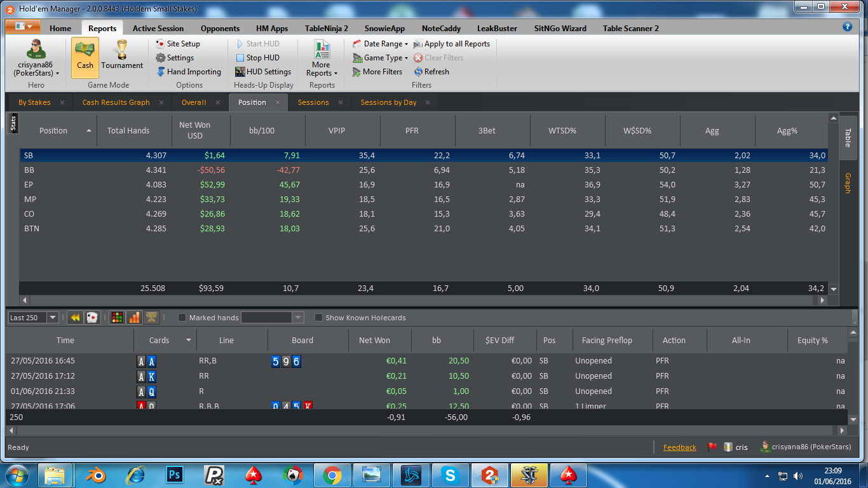Screen dimensions: 868x488
Task: Switch to Graph view side tab
Action: click(847, 182)
